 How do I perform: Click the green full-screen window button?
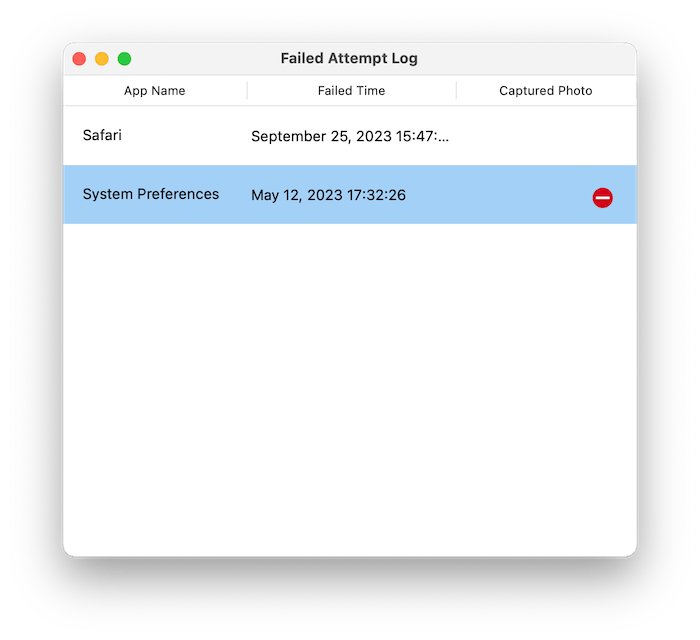(125, 58)
